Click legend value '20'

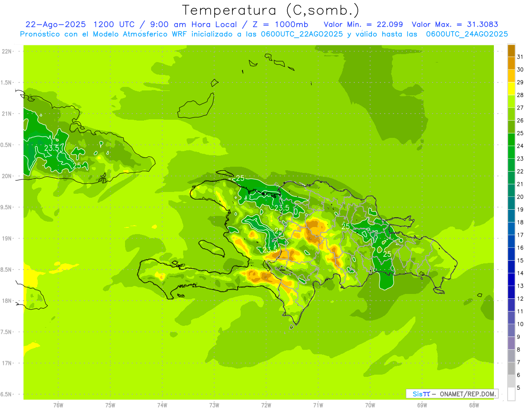(x=520, y=197)
